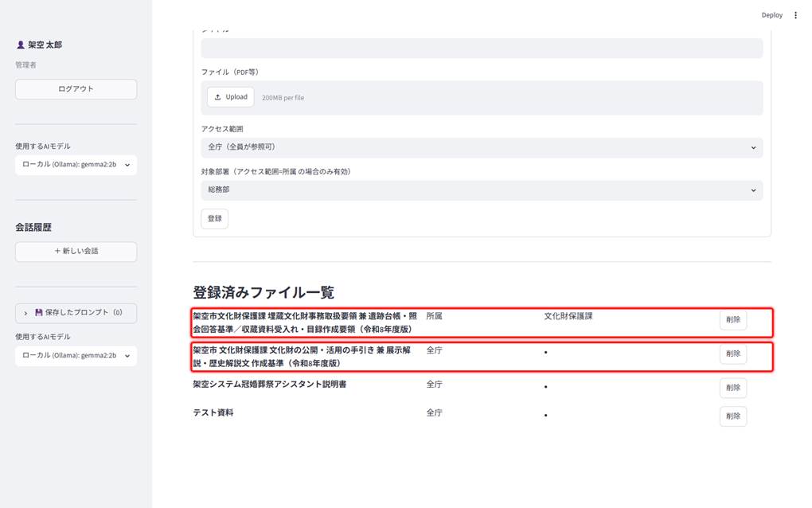Delete the 文化財の公開・活用の手引き file row
The height and width of the screenshot is (508, 812).
point(732,354)
